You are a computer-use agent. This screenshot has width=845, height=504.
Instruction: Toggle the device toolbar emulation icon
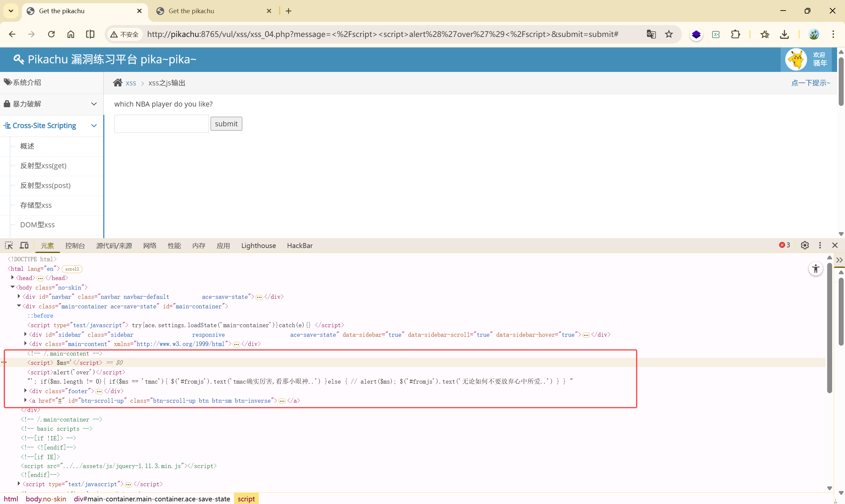point(24,245)
